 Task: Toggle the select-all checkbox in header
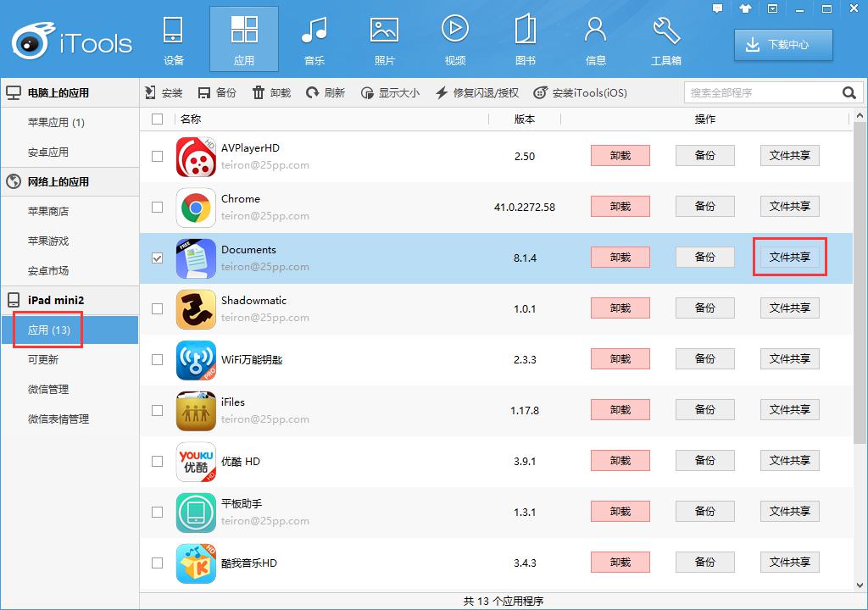(x=157, y=119)
